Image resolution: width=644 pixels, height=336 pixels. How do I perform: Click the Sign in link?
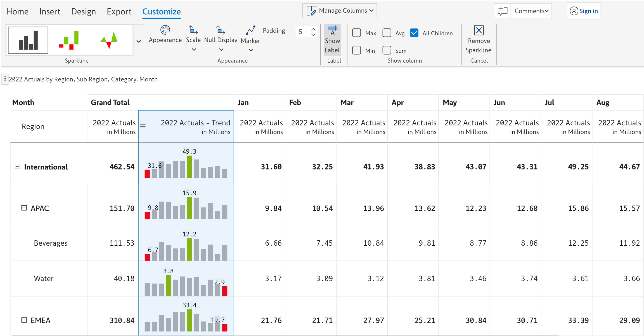[x=588, y=11]
